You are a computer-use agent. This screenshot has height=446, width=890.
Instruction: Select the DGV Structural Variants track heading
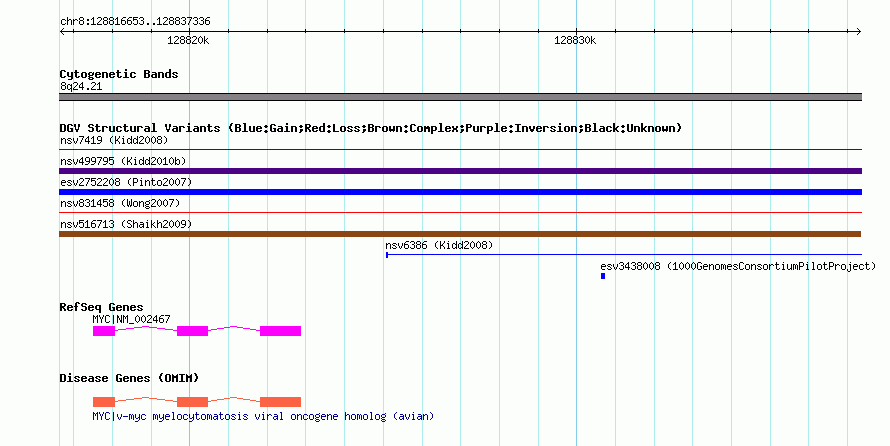(x=371, y=128)
